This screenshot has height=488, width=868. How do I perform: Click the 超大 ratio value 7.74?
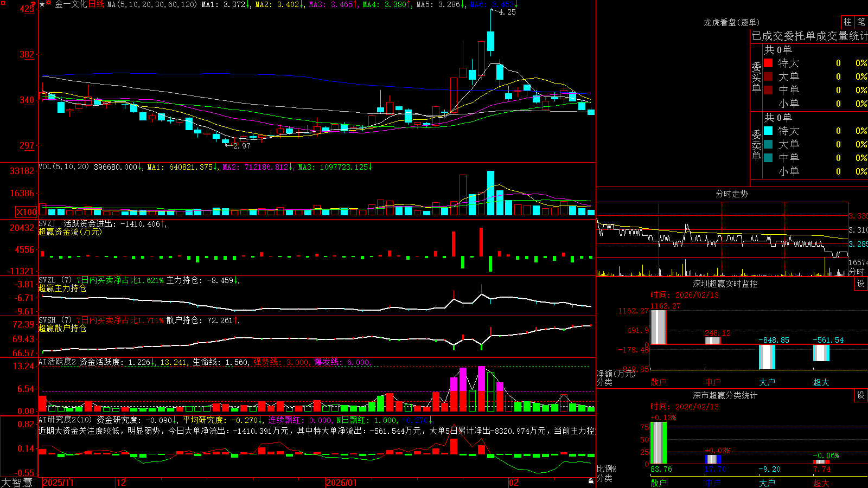[822, 469]
